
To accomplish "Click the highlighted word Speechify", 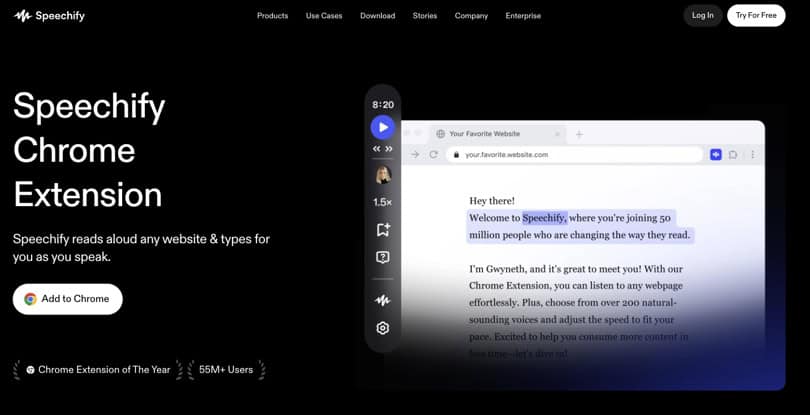I will (544, 218).
